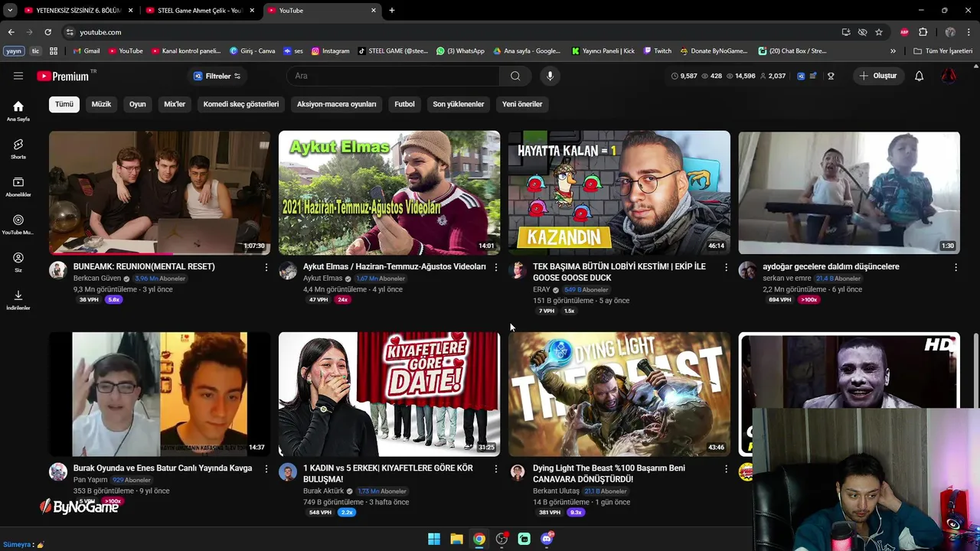
Task: Select the Oyun filter chip
Action: (138, 104)
